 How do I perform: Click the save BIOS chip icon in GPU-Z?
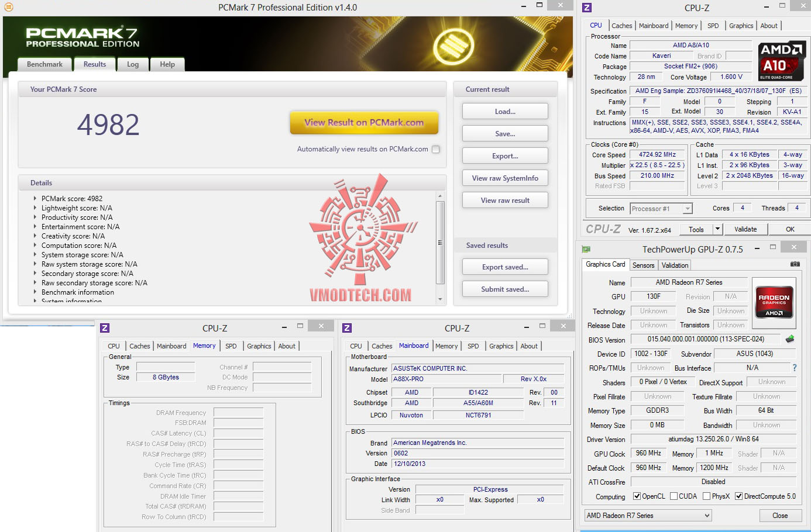790,338
